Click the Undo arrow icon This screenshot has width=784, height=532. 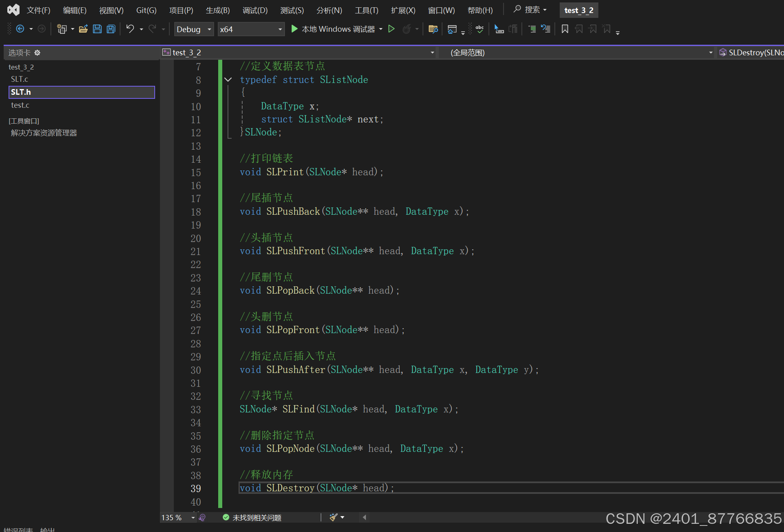pos(130,29)
